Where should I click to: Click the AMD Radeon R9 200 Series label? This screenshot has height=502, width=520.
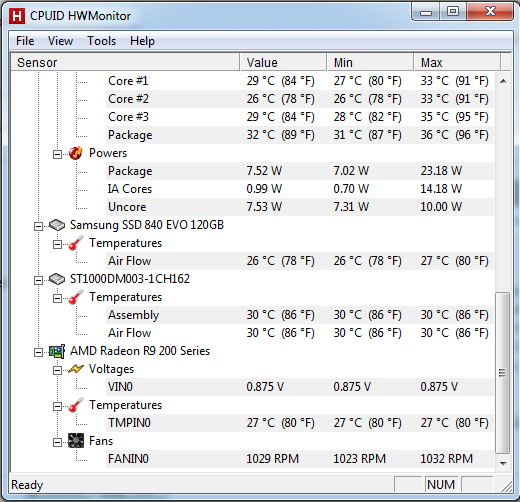point(140,351)
